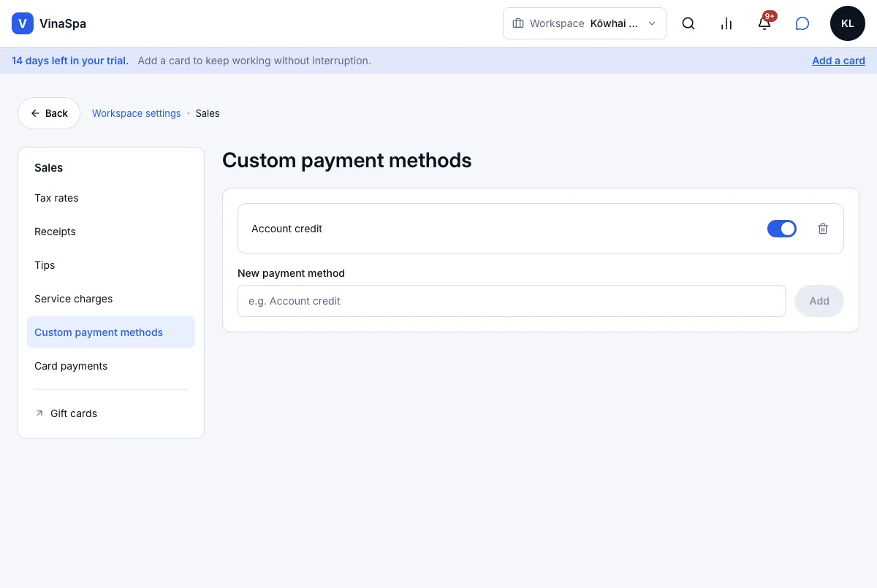The height and width of the screenshot is (588, 877).
Task: Click the Add payment method button
Action: 819,301
